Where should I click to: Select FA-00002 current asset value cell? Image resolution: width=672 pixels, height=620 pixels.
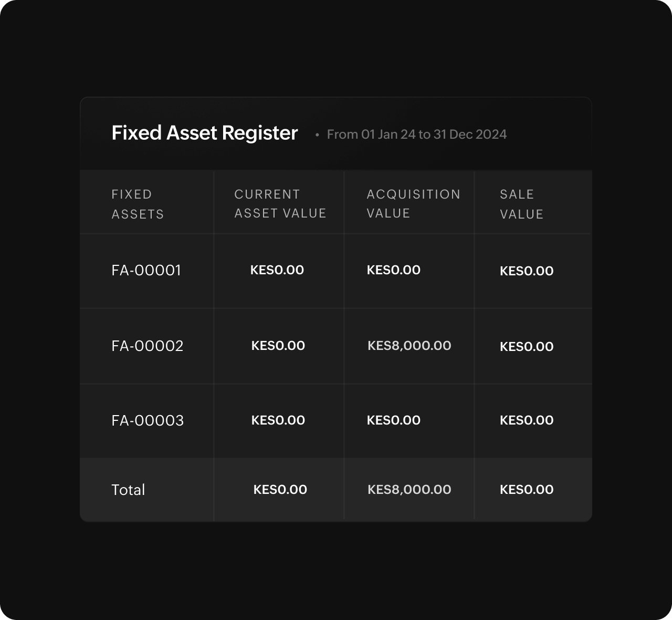pos(278,346)
